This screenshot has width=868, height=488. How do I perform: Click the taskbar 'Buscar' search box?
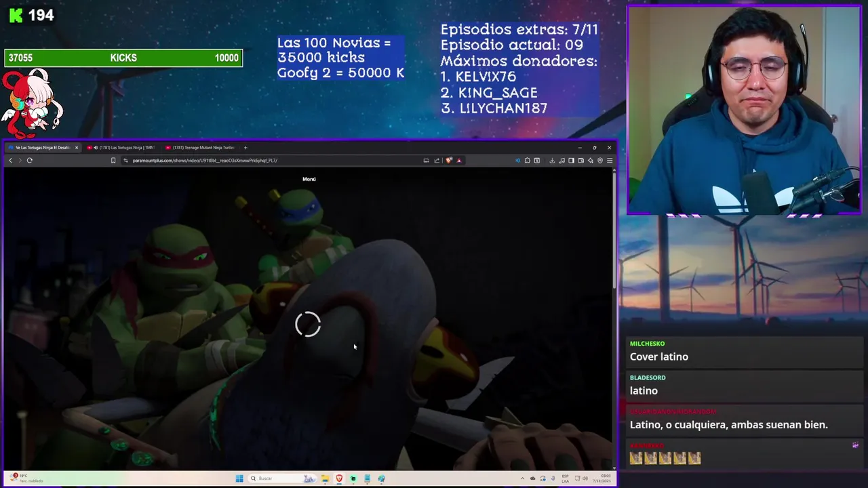point(281,479)
